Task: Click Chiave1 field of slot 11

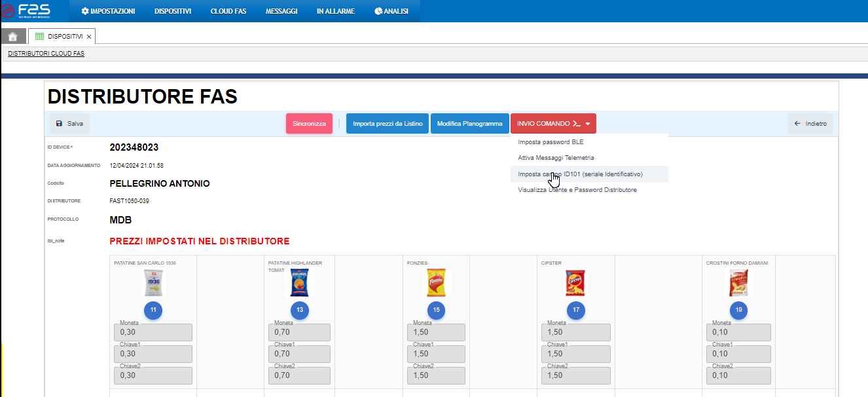Action: pos(153,354)
